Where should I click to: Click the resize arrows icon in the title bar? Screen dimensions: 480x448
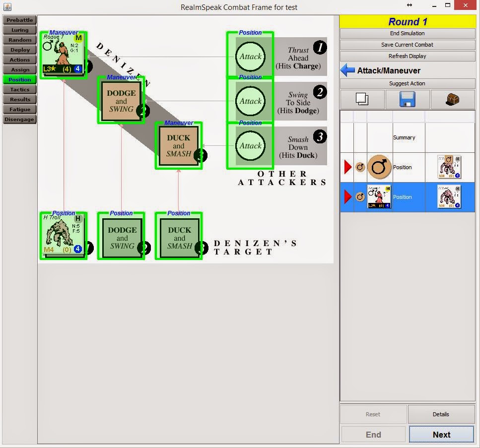410,5
